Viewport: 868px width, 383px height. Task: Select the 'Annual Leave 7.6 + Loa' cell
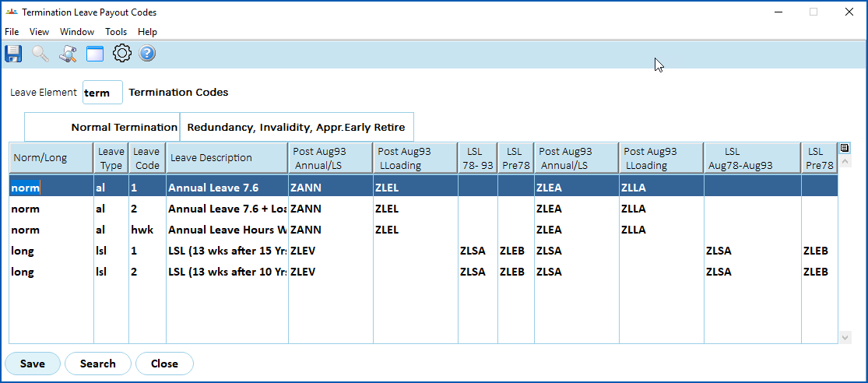227,209
